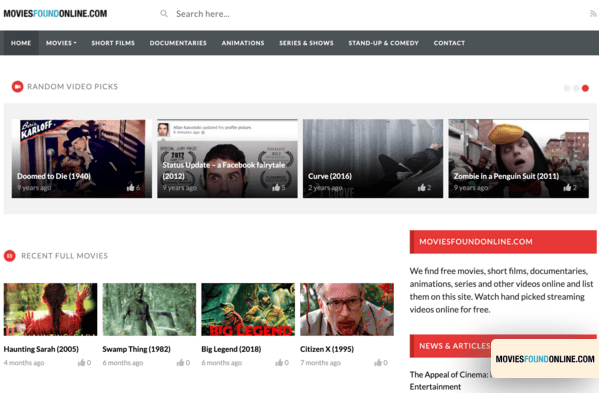Image resolution: width=599 pixels, height=393 pixels.
Task: Click the MoviesFoundOnline.com popup badge
Action: [x=545, y=359]
